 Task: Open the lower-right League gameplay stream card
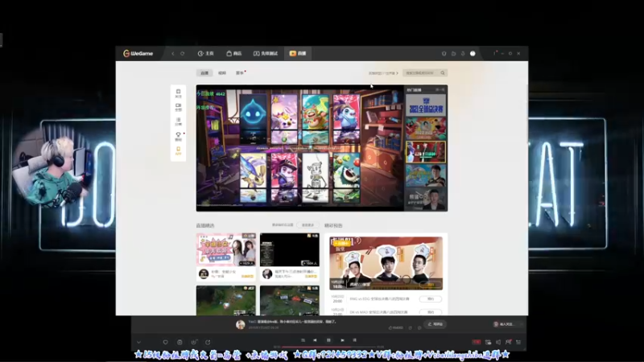point(290,300)
